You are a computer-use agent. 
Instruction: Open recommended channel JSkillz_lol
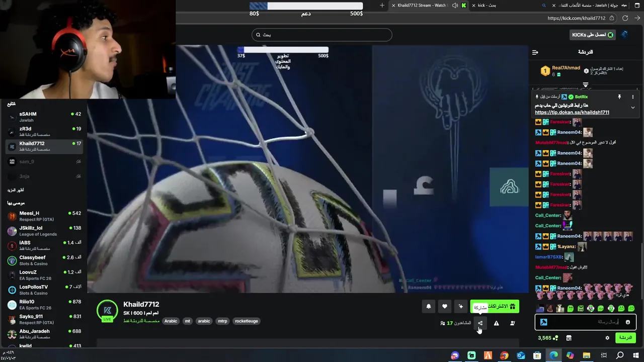[44, 231]
